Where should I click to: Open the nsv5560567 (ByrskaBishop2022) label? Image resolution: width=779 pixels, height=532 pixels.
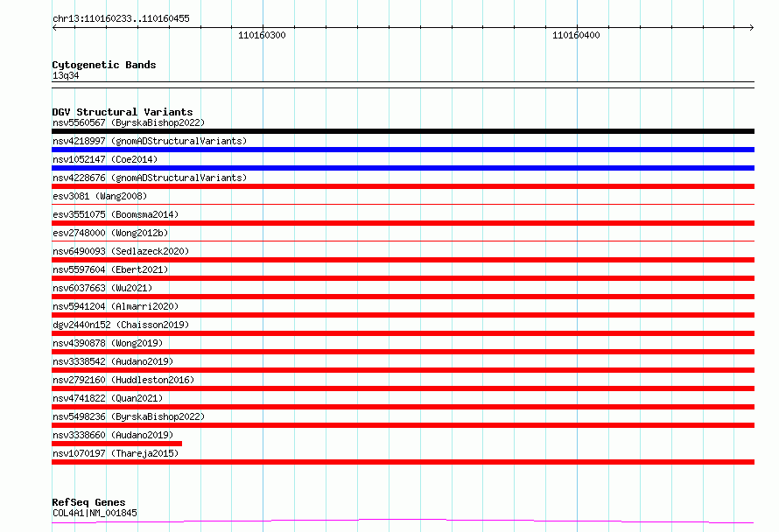pos(129,122)
